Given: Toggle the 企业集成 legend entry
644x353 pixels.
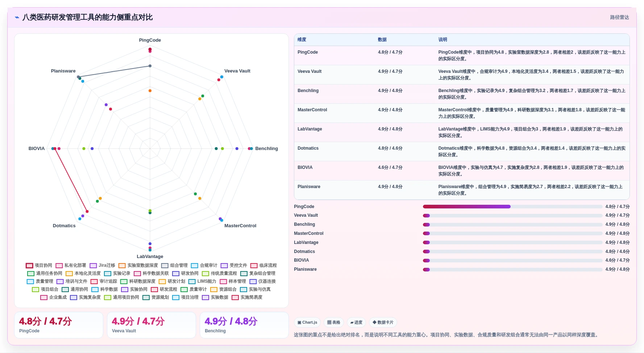Looking at the screenshot, I should coord(54,298).
